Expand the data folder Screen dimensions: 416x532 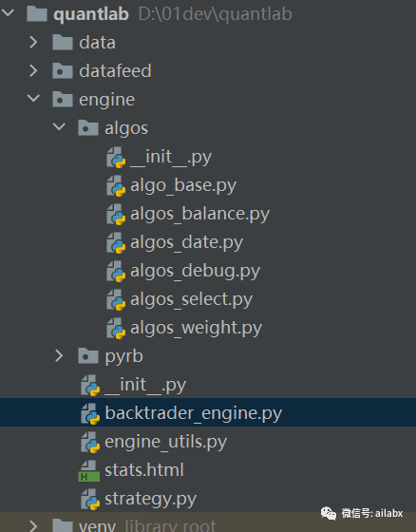click(33, 43)
